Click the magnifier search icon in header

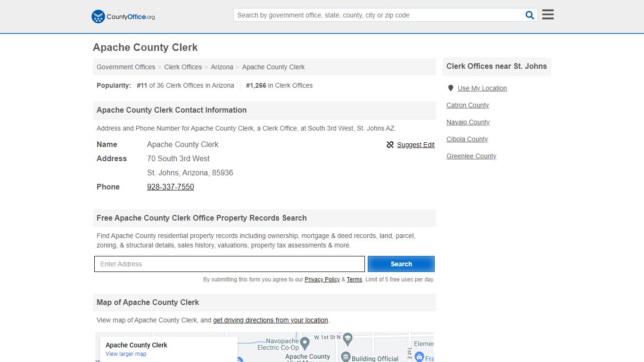point(530,15)
